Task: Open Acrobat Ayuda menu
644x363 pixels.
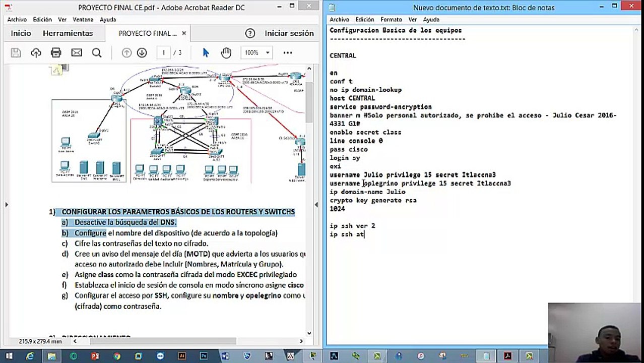Action: [x=108, y=19]
